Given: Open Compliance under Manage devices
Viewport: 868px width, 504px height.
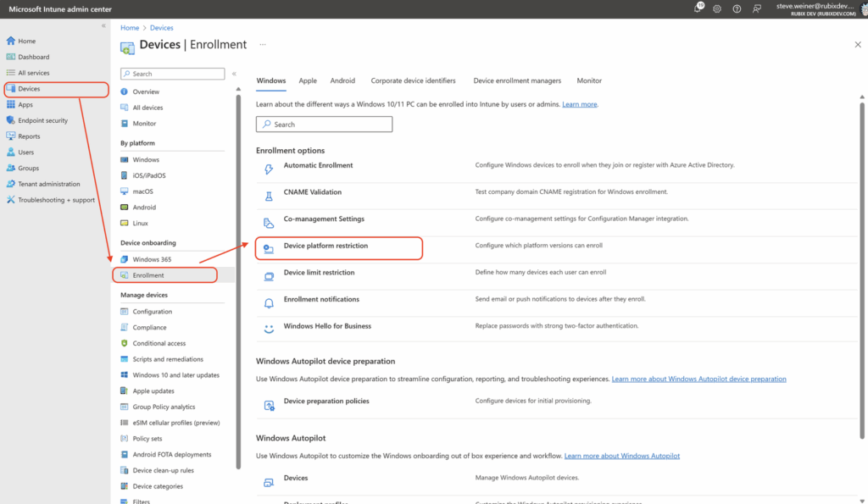Looking at the screenshot, I should click(x=149, y=327).
